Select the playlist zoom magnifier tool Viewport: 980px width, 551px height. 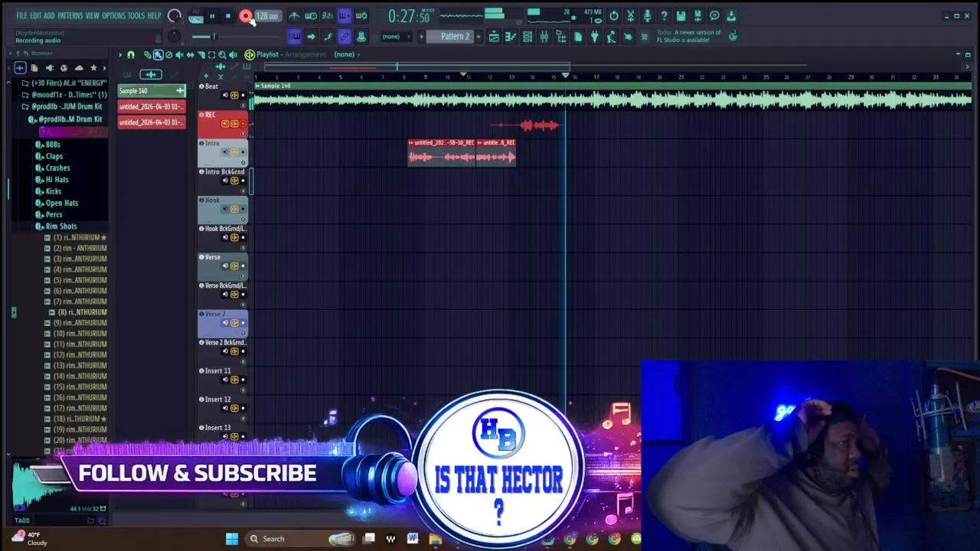pos(222,55)
